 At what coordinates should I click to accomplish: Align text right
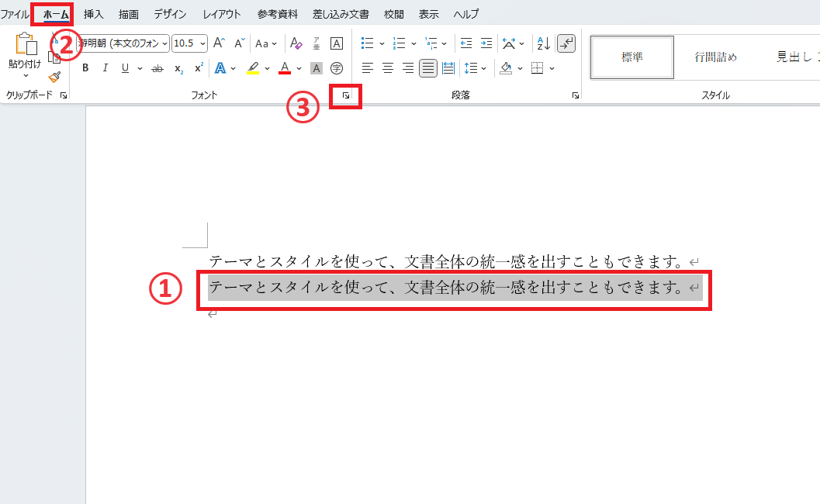coord(408,68)
